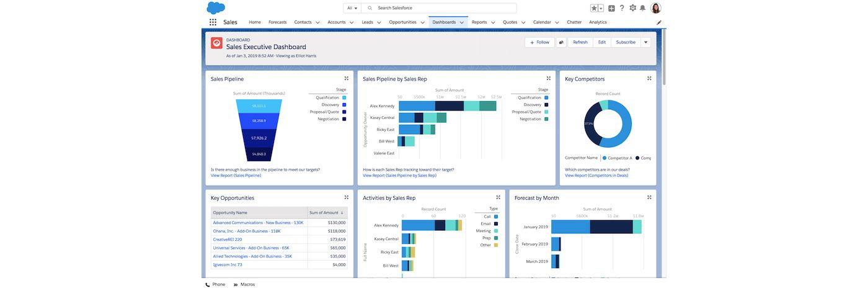The image size is (868, 291).
Task: Open Advanced Communications - New Business opportunity
Action: [258, 222]
